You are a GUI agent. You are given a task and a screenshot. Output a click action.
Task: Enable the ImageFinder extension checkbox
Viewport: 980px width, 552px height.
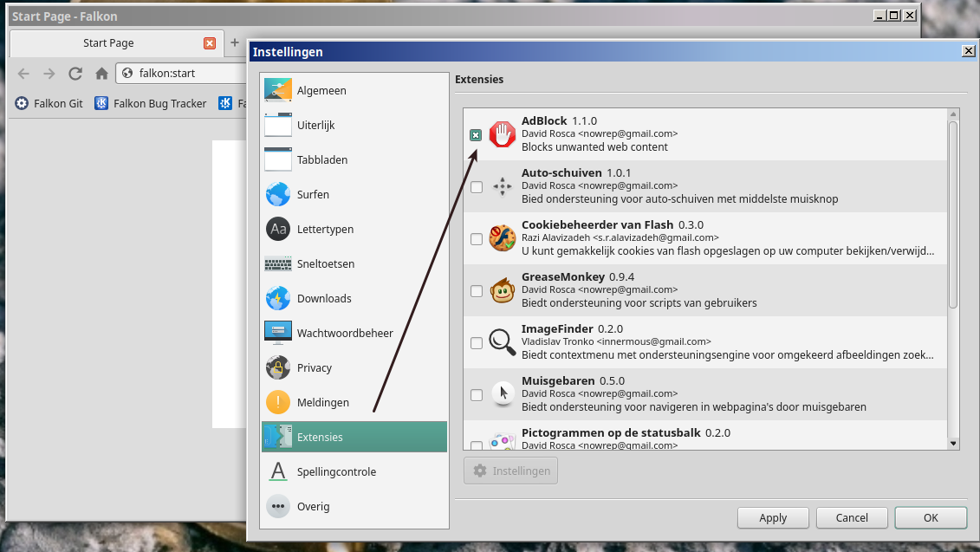(477, 342)
